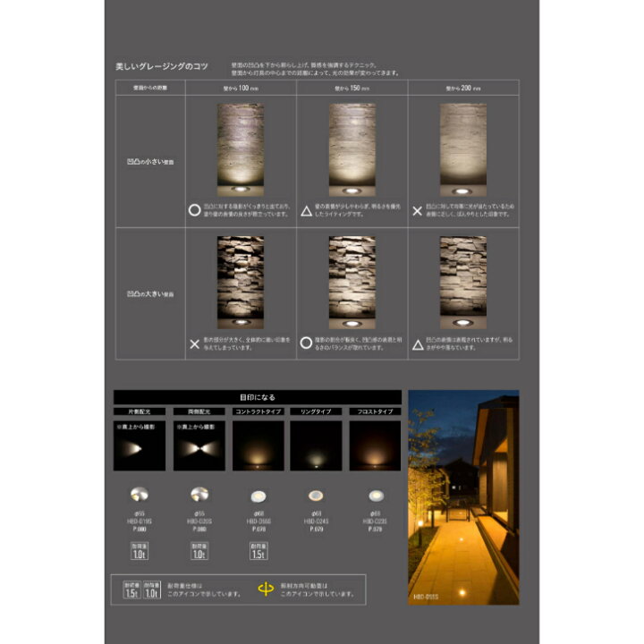
Task: Click the 壁から 150 mm column header
Action: click(x=352, y=88)
